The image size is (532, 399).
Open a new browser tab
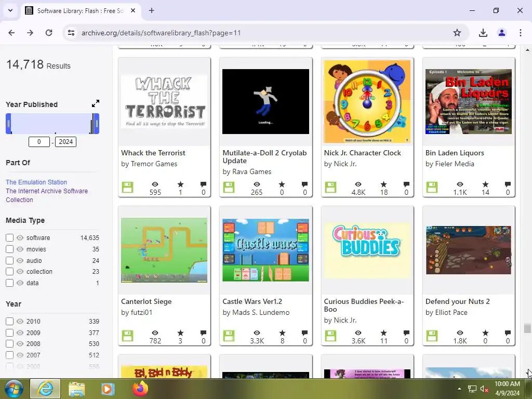152,10
